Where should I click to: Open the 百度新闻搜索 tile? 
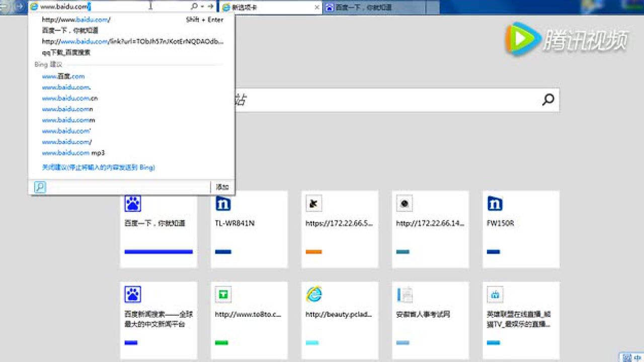tap(158, 320)
